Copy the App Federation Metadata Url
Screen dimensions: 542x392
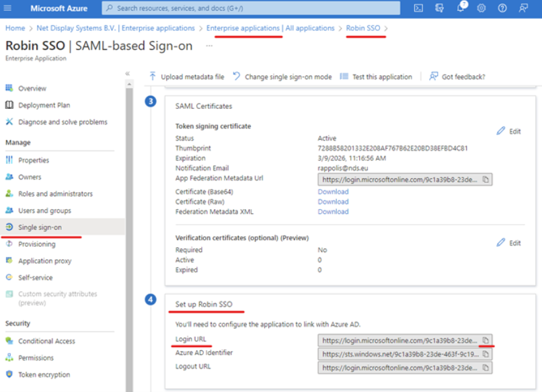pyautogui.click(x=486, y=180)
